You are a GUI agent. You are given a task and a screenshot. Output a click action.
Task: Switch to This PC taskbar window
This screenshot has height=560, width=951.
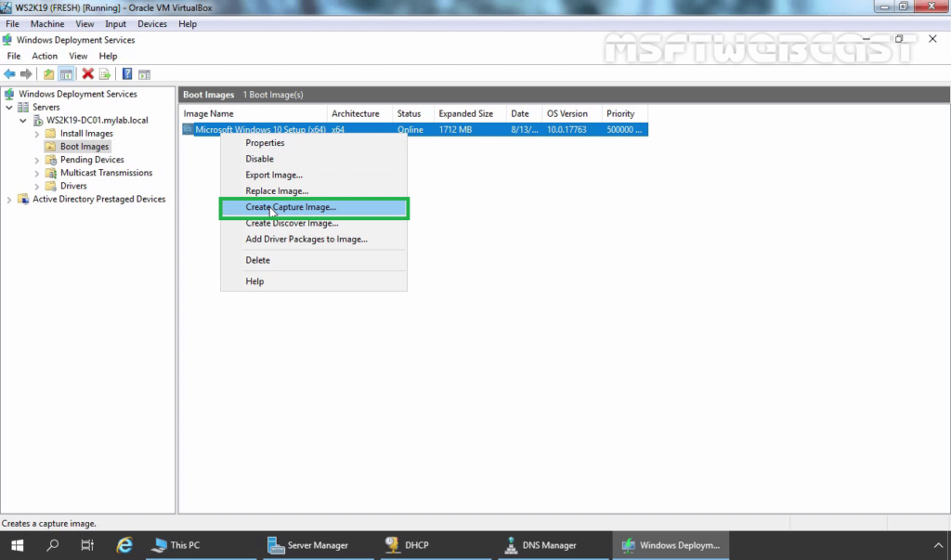tap(201, 545)
